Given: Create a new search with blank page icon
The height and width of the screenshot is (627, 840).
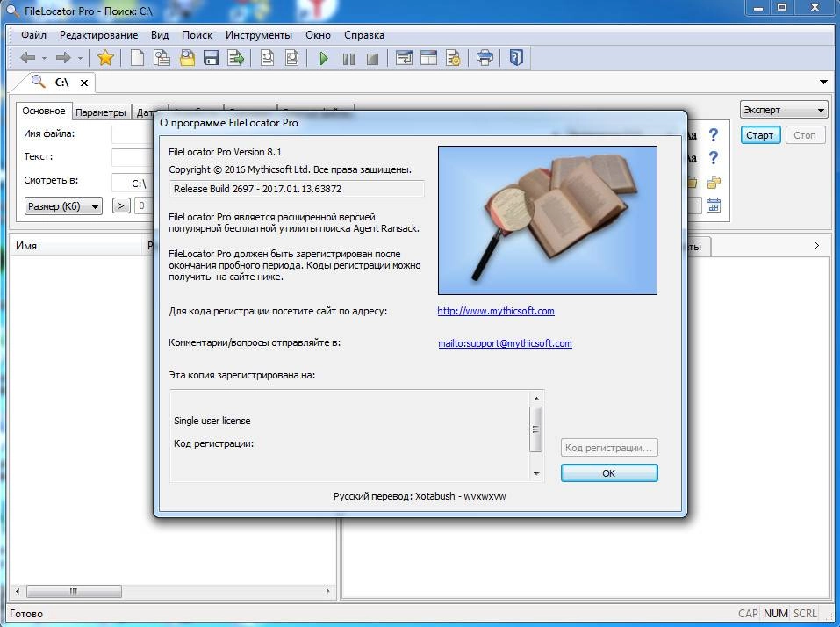Looking at the screenshot, I should (x=137, y=57).
